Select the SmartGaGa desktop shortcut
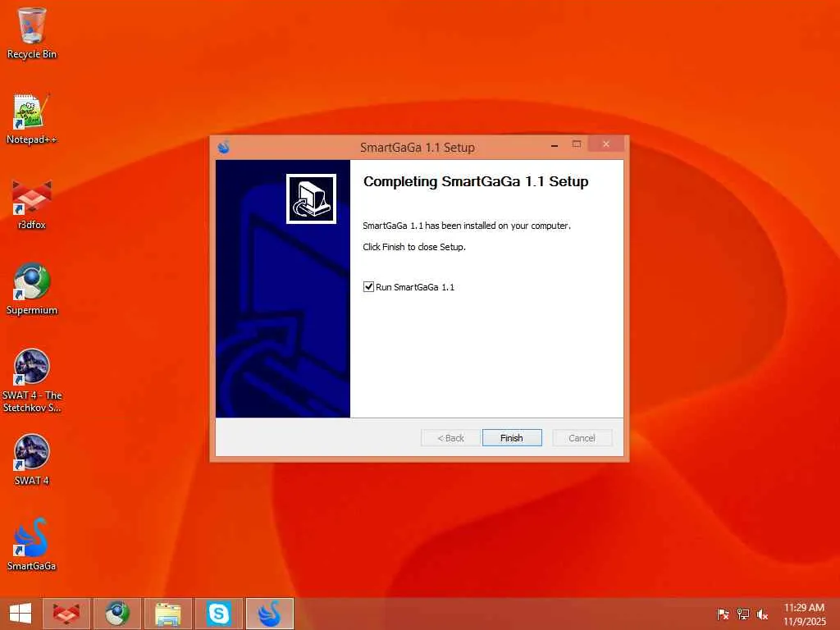 click(32, 545)
